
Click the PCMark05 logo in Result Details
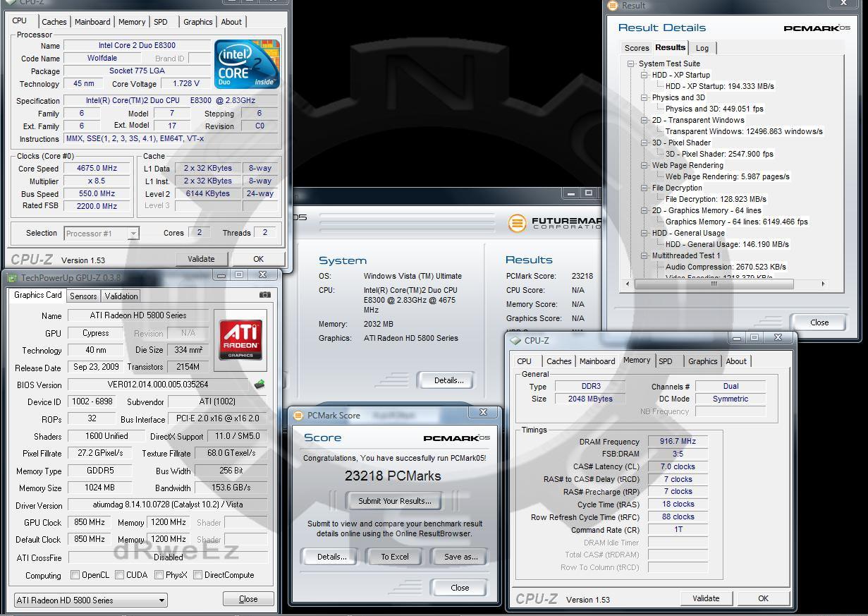[x=817, y=28]
